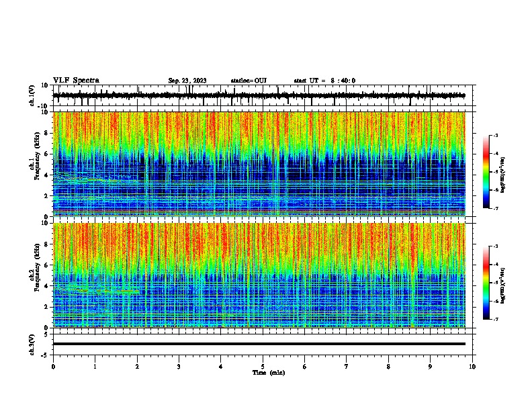Click the thick black ch.3 voltage line
532x411 pixels.
[x=259, y=344]
